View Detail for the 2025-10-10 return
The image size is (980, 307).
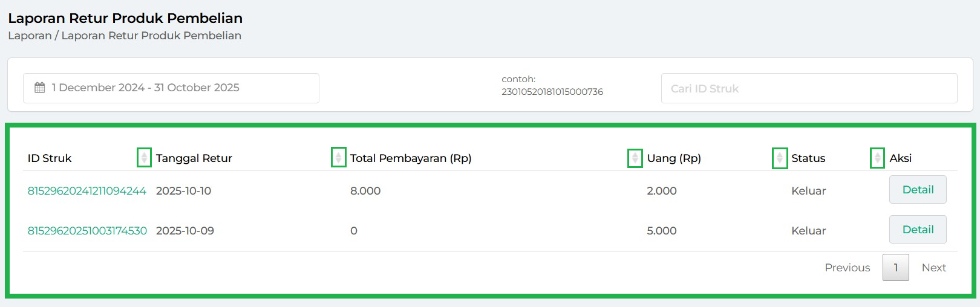click(x=917, y=190)
